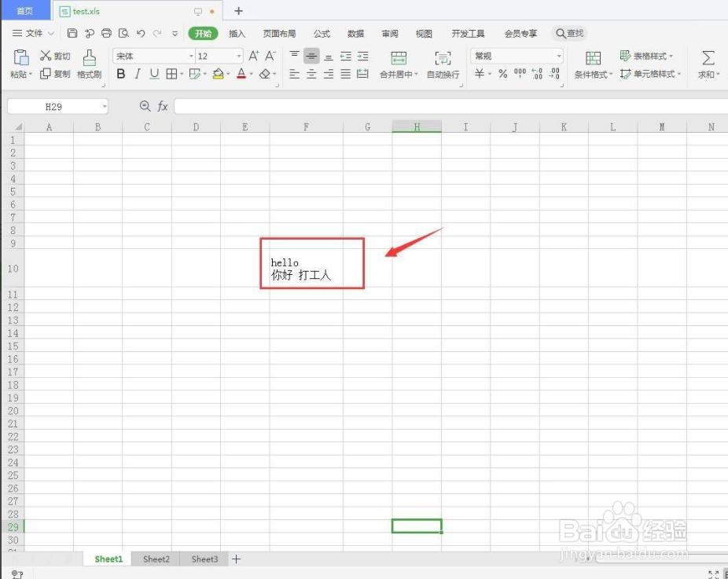This screenshot has height=579, width=728.
Task: Apply thousands separator 000 format
Action: coord(520,73)
